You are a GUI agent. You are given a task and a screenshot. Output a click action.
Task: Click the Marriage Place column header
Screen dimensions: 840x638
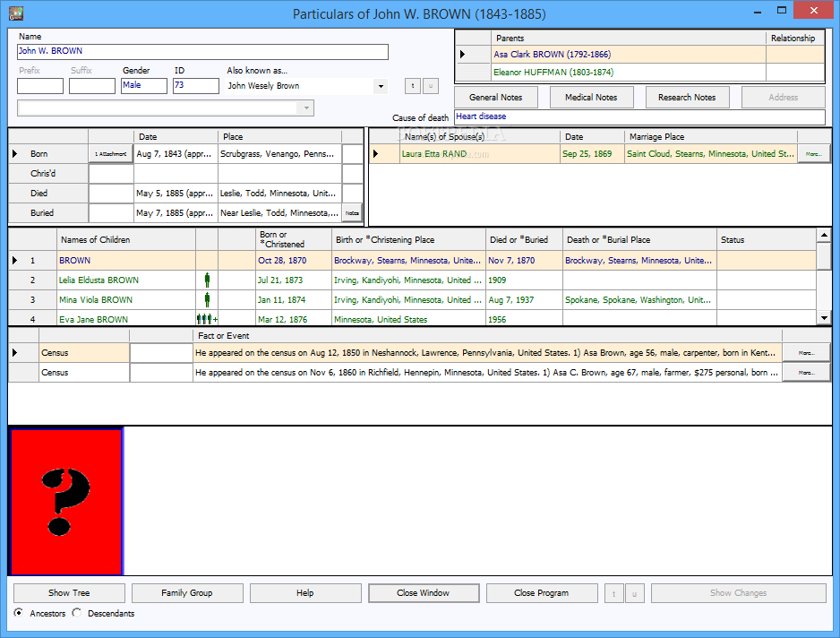pos(711,137)
